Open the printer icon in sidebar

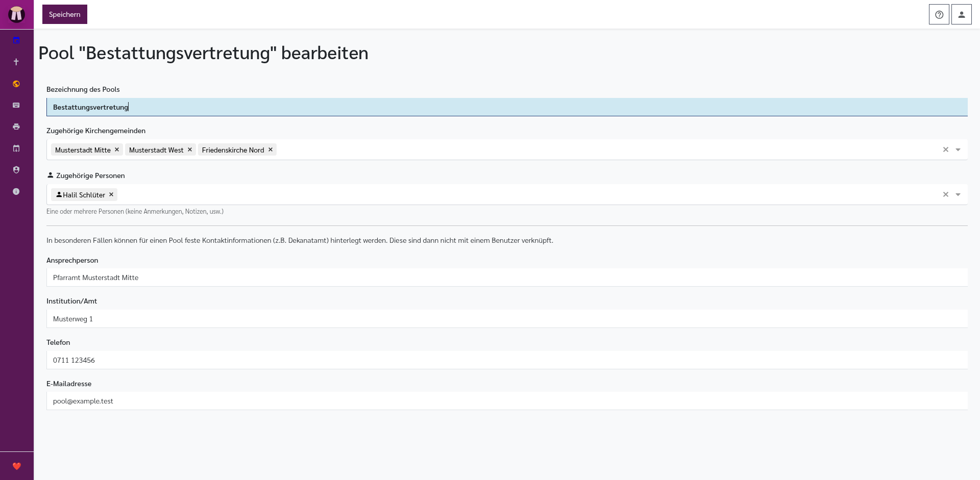(x=16, y=127)
